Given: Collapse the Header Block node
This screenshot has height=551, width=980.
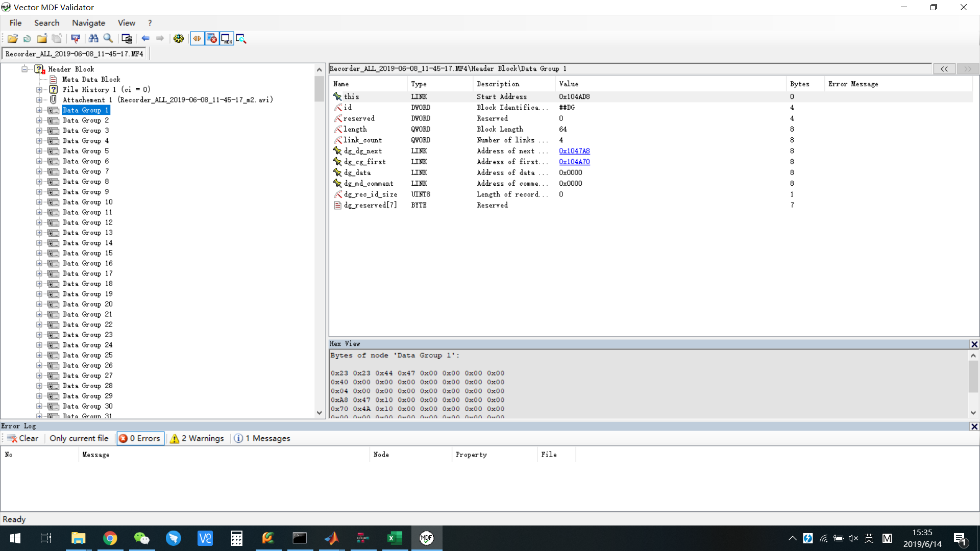Looking at the screenshot, I should 24,69.
